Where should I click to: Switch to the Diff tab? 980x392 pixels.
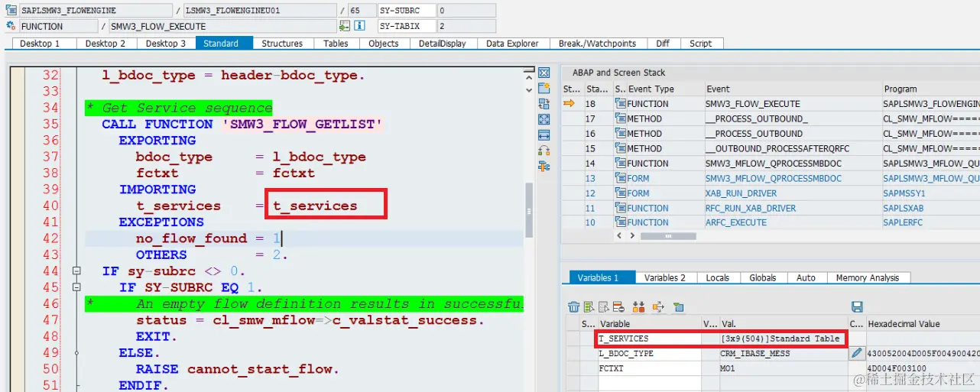coord(662,44)
